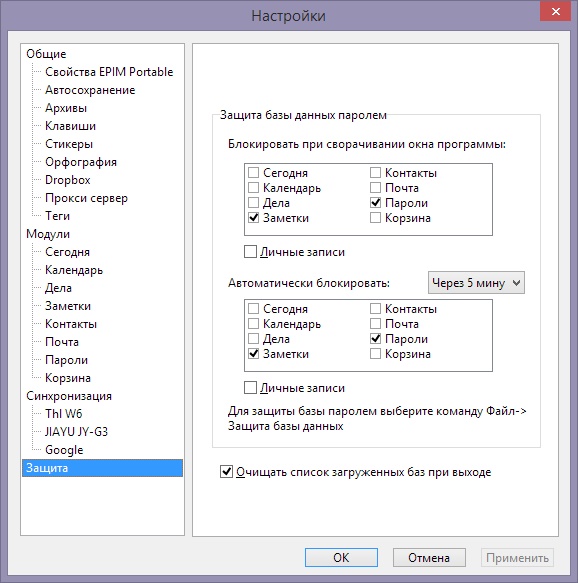This screenshot has width=578, height=583.
Task: Check Контакты in minimize-lock list
Action: click(375, 173)
